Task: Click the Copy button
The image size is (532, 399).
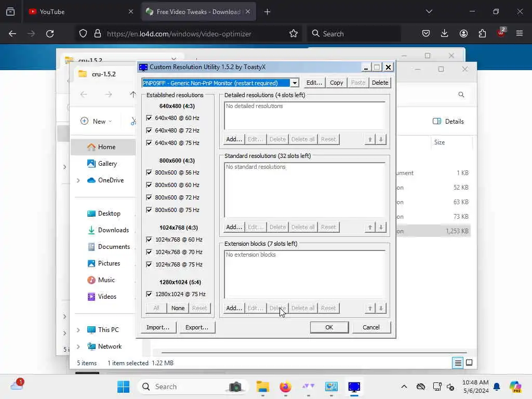Action: [336, 83]
